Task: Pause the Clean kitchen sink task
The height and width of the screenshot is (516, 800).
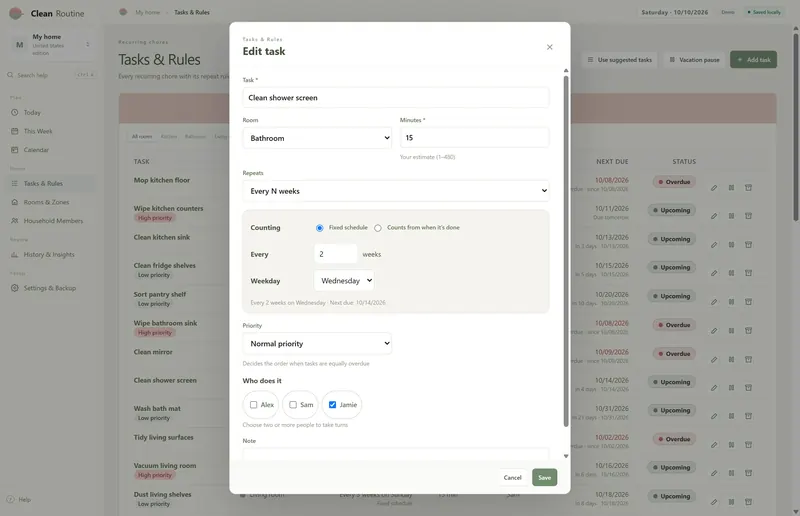Action: (731, 244)
